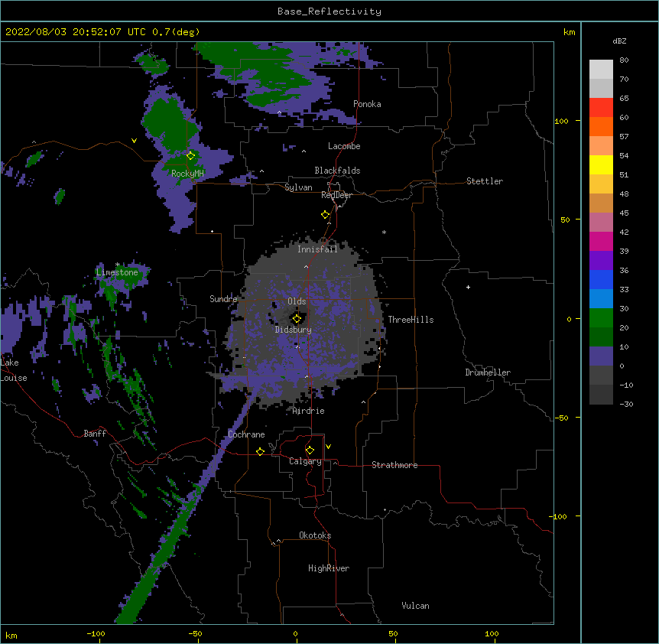659x644 pixels.
Task: Click the Base_Reflectivity title text
Action: [329, 11]
